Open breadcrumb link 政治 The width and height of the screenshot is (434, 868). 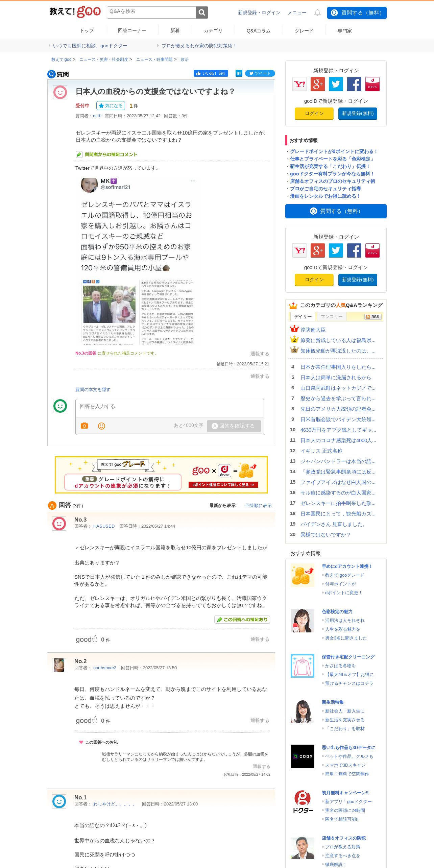click(x=185, y=59)
